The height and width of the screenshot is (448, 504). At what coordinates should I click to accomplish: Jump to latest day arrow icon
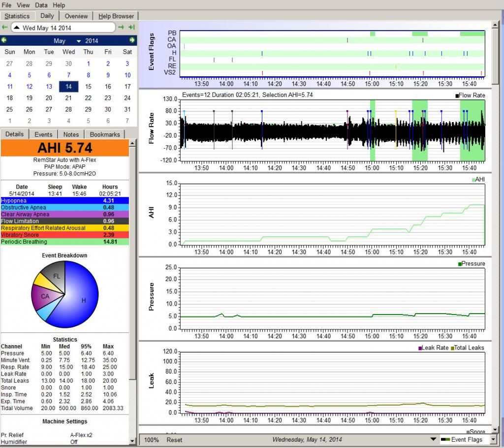coord(131,28)
